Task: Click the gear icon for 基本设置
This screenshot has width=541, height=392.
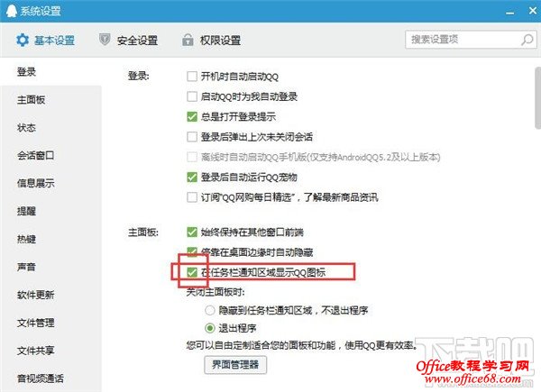Action: [23, 41]
